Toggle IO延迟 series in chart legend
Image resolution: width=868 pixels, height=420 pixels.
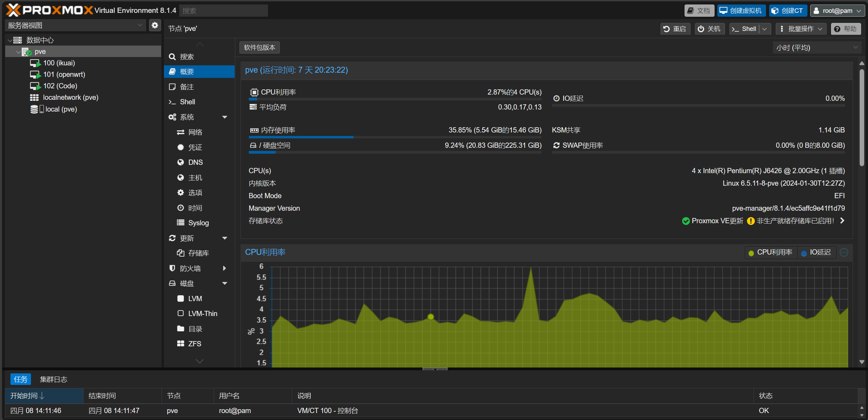tap(816, 252)
